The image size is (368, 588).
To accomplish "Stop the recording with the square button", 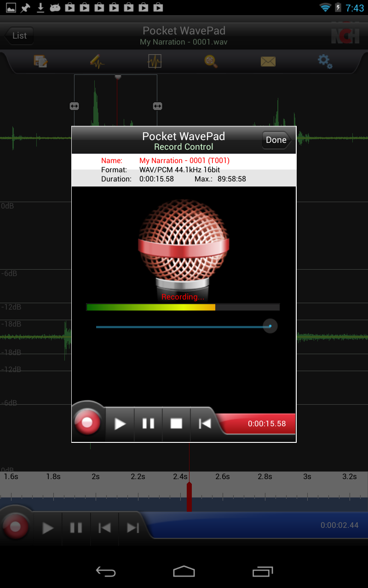I will [176, 424].
